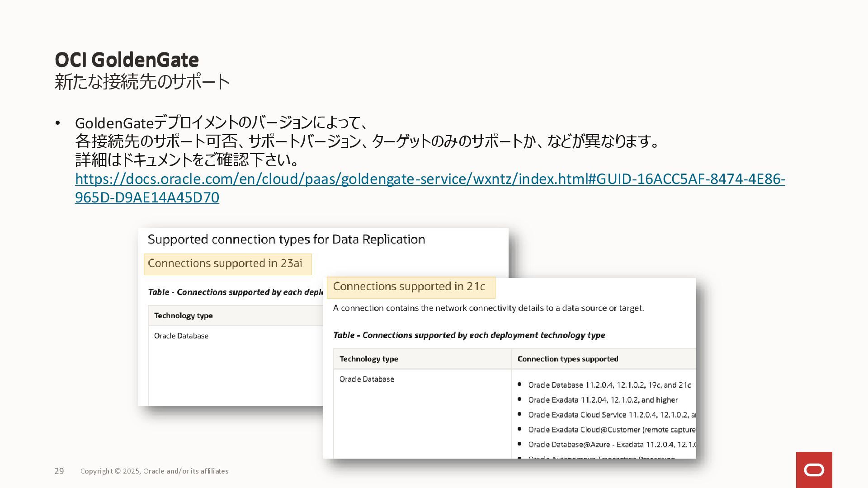
Task: Click the 'Supported connection types for Data Replication' title
Action: pos(286,239)
